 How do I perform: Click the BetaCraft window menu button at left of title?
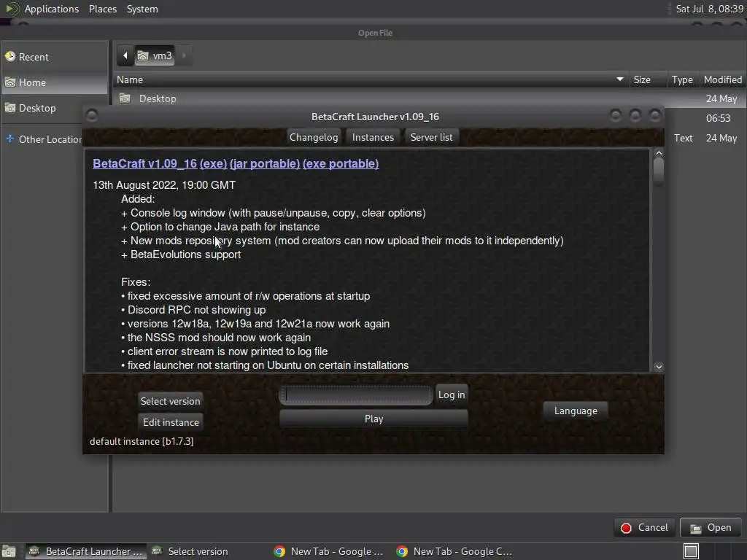tap(92, 116)
